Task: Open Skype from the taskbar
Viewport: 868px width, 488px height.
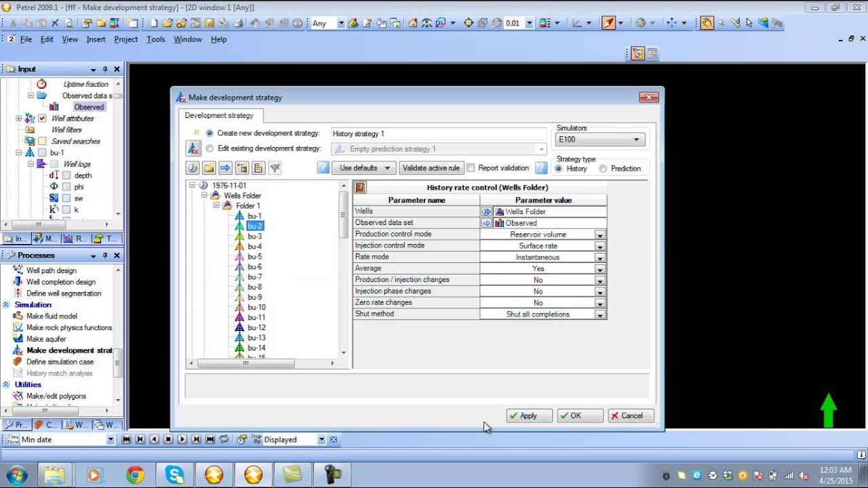Action: [x=174, y=475]
